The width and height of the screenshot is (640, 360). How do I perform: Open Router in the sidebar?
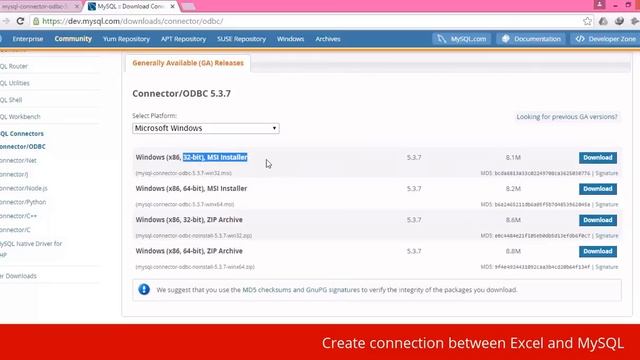coord(14,66)
